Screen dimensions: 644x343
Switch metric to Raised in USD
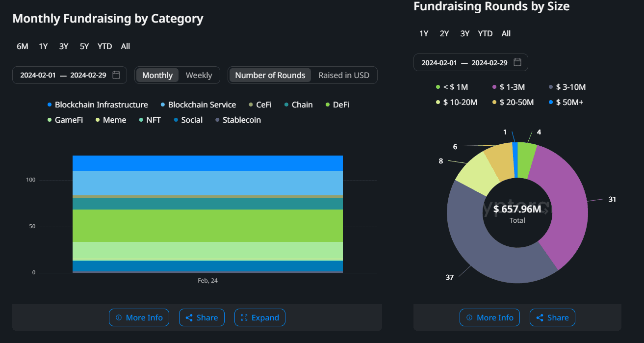pos(344,75)
